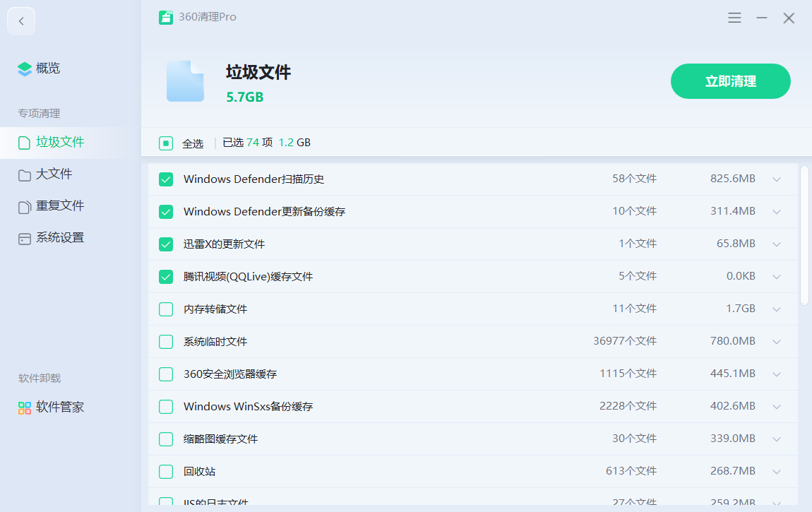
Task: Click the 软件管家 colorful grid icon
Action: point(24,408)
